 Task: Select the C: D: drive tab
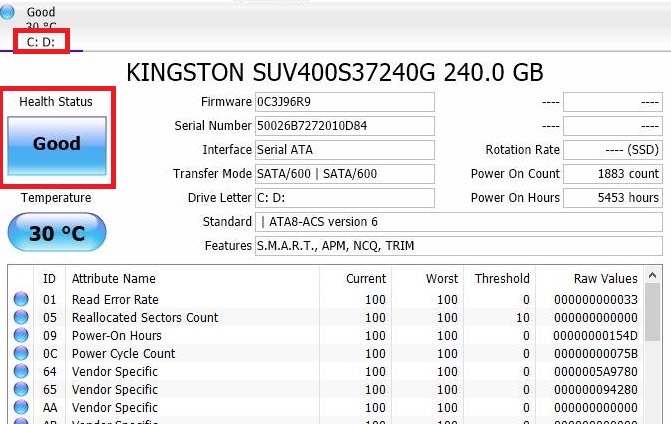(x=41, y=42)
